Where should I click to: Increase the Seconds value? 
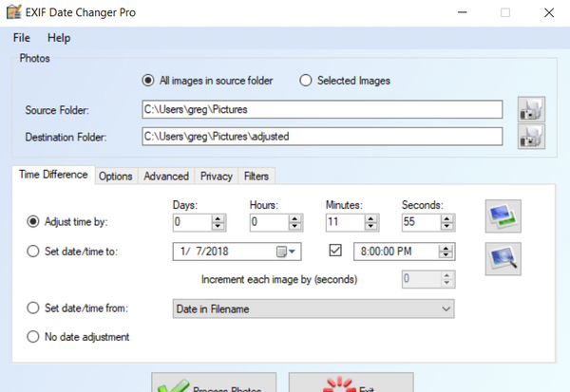[x=446, y=218]
